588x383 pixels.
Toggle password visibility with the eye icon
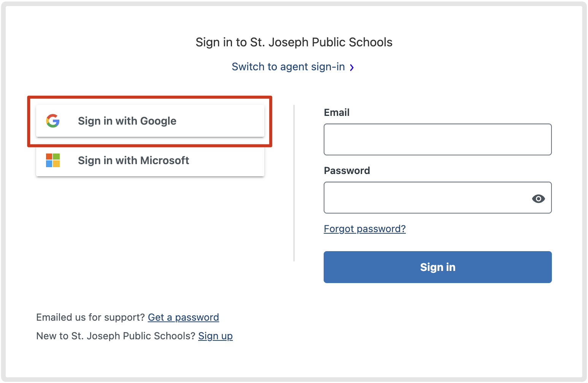pyautogui.click(x=539, y=199)
